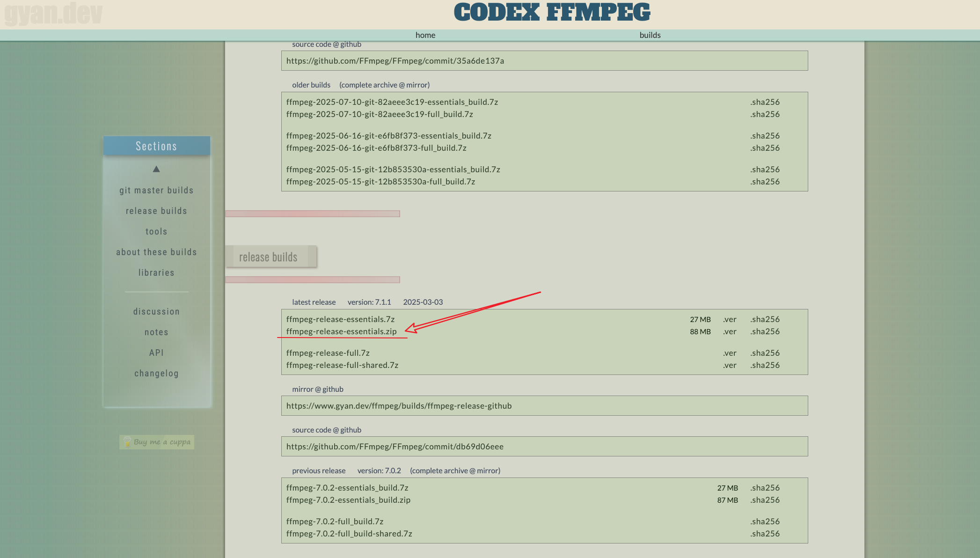980x558 pixels.
Task: Open the API link in sidebar
Action: point(156,353)
